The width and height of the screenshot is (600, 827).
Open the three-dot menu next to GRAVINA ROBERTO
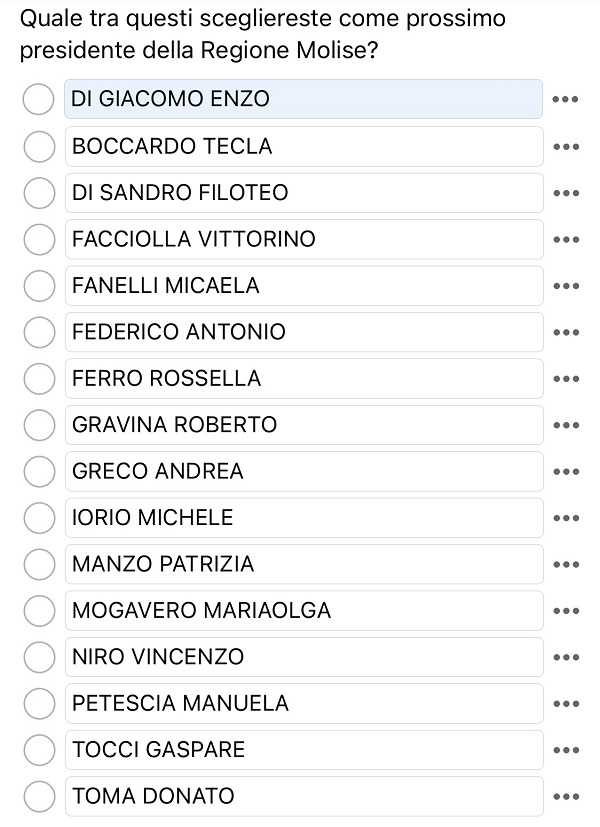(566, 425)
